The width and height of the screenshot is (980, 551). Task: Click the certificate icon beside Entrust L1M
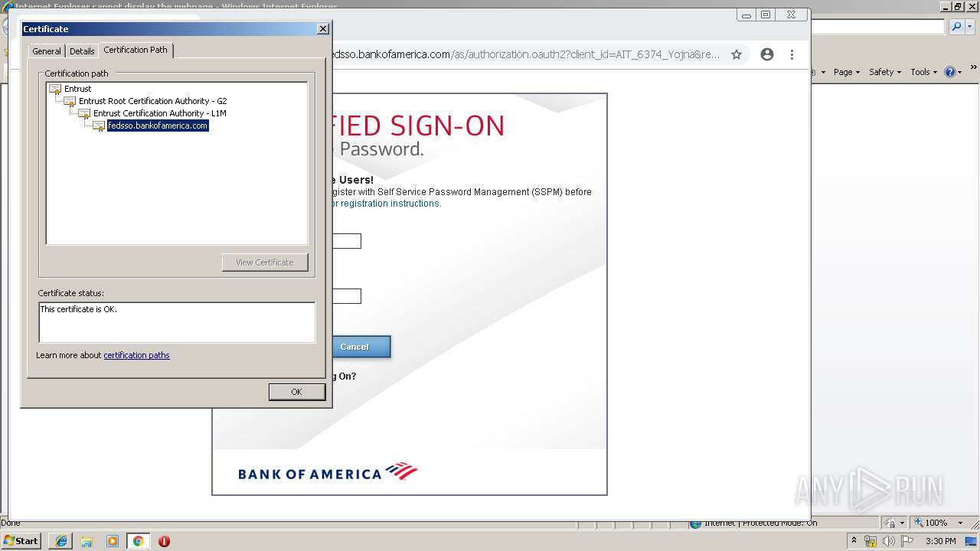(84, 114)
